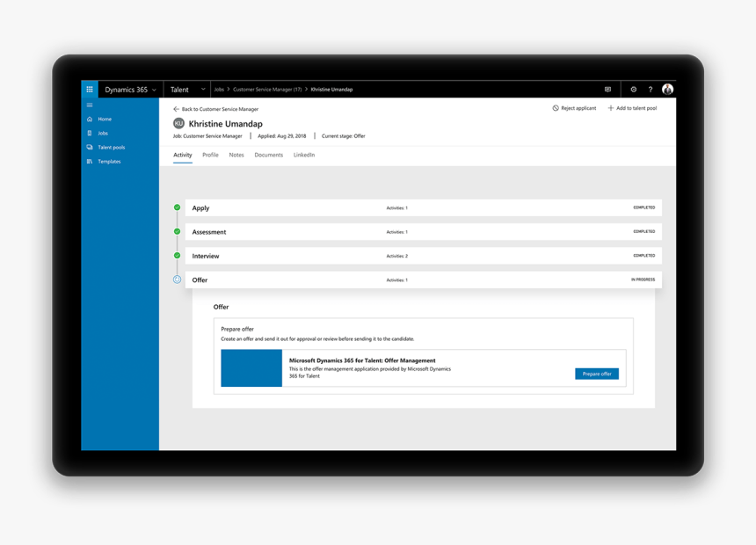Click the Khristine Umandap name heading

[226, 124]
